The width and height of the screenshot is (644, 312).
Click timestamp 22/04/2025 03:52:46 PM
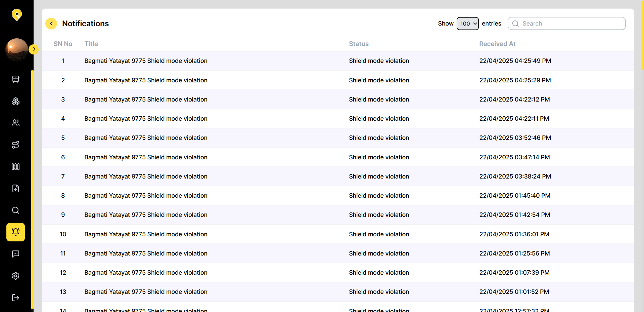(x=515, y=138)
